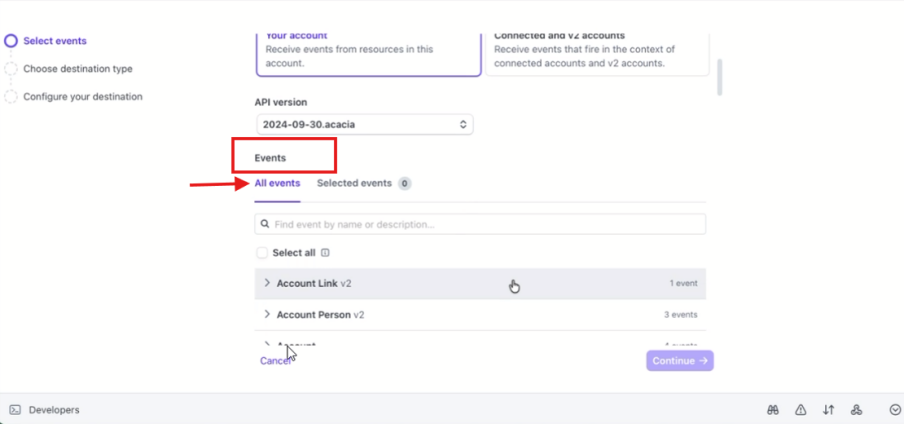The image size is (904, 424).
Task: Click the Find event search field
Action: 486,224
